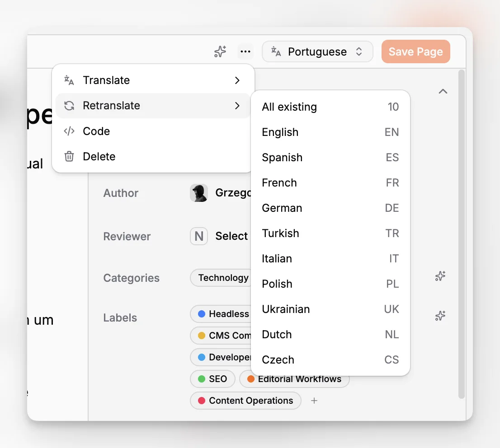The height and width of the screenshot is (448, 500).
Task: Retranslate All existing languages
Action: tap(330, 107)
